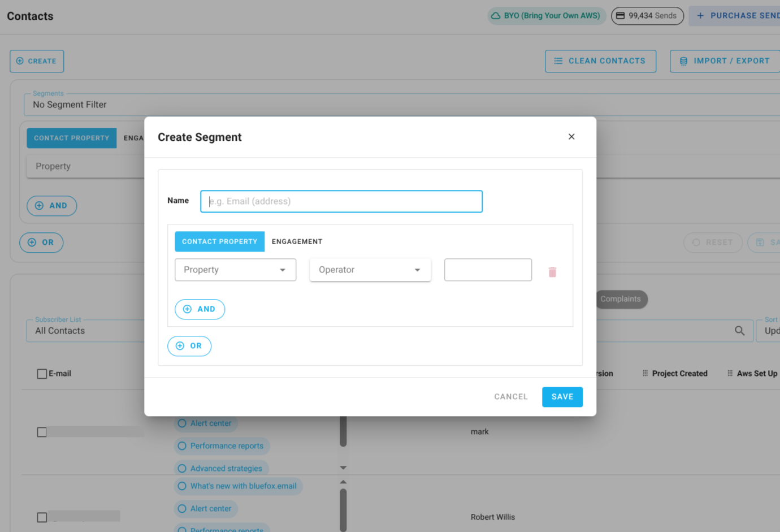
Task: Switch to the Engagement tab in Create Segment
Action: pyautogui.click(x=297, y=241)
